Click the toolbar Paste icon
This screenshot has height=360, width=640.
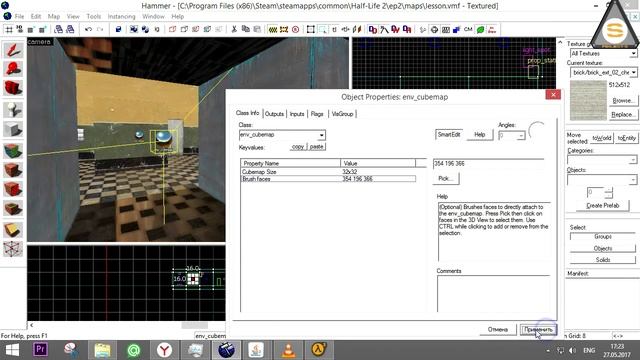(257, 29)
